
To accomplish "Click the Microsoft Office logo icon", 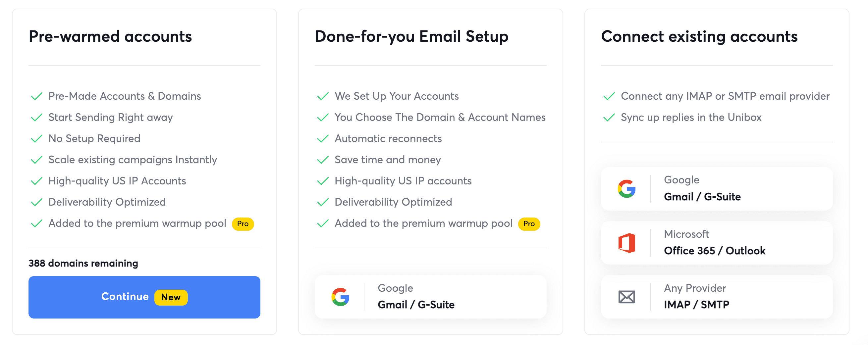I will point(626,243).
